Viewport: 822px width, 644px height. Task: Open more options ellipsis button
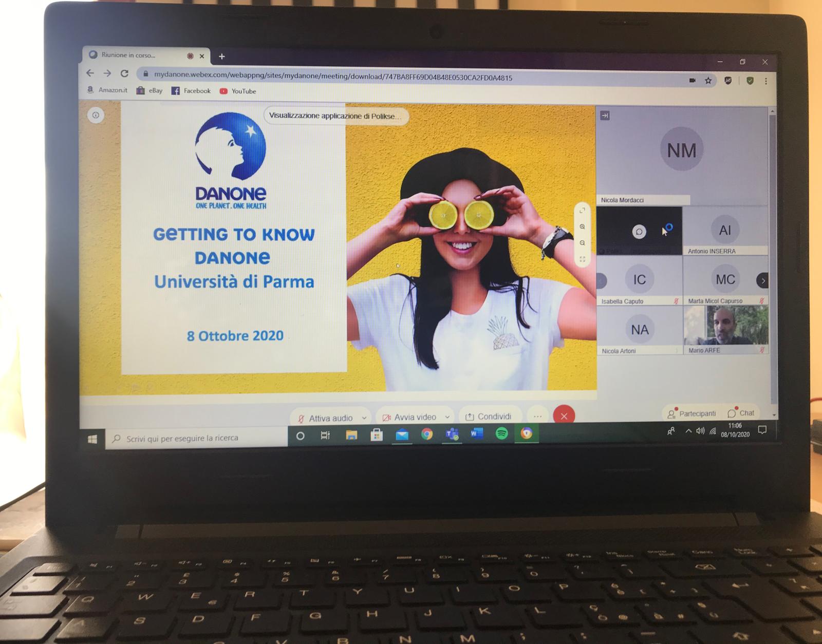pyautogui.click(x=537, y=416)
